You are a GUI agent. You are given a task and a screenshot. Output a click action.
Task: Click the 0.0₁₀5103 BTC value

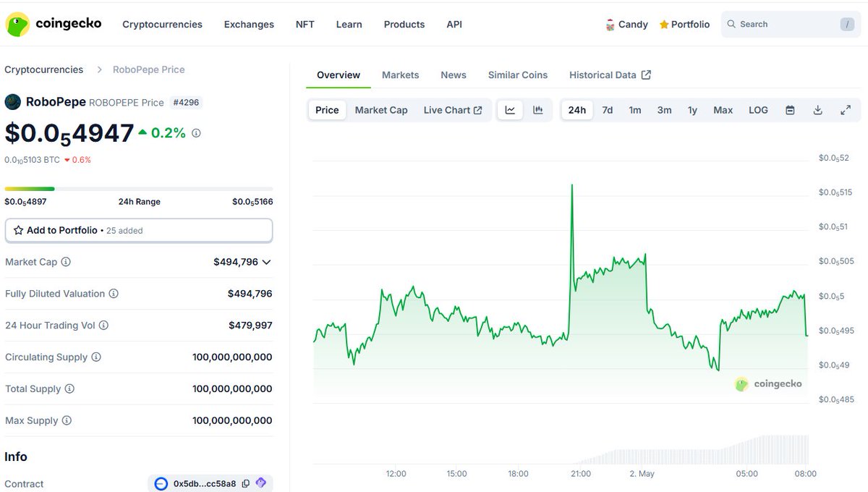point(33,160)
